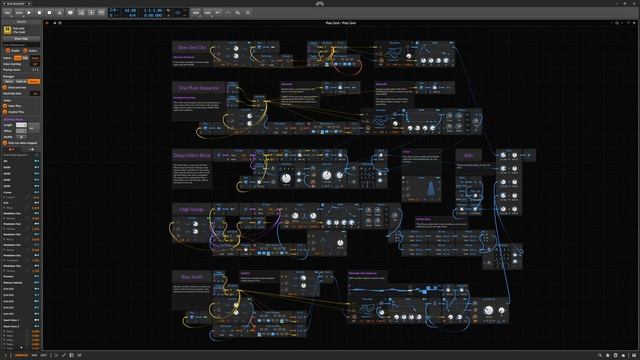Viewport: 640px width, 360px height.
Task: Select the Release Velocity row
Action: [21, 282]
